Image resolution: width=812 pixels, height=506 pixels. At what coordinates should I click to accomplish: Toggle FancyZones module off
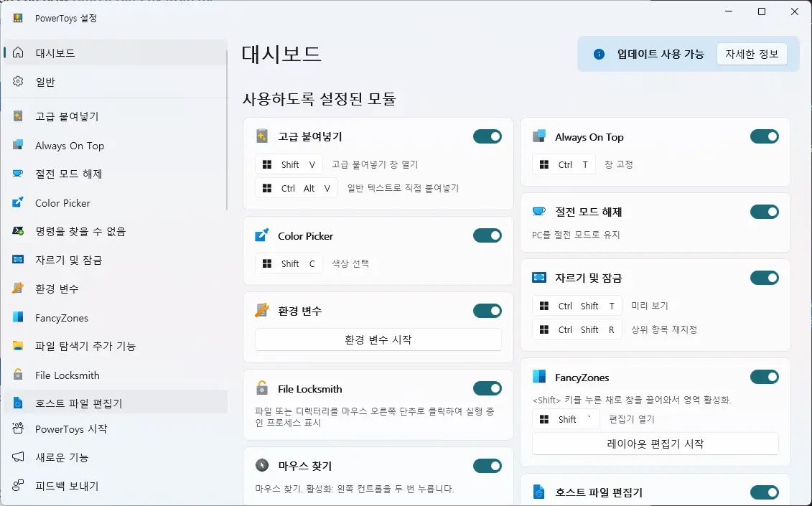(x=765, y=377)
